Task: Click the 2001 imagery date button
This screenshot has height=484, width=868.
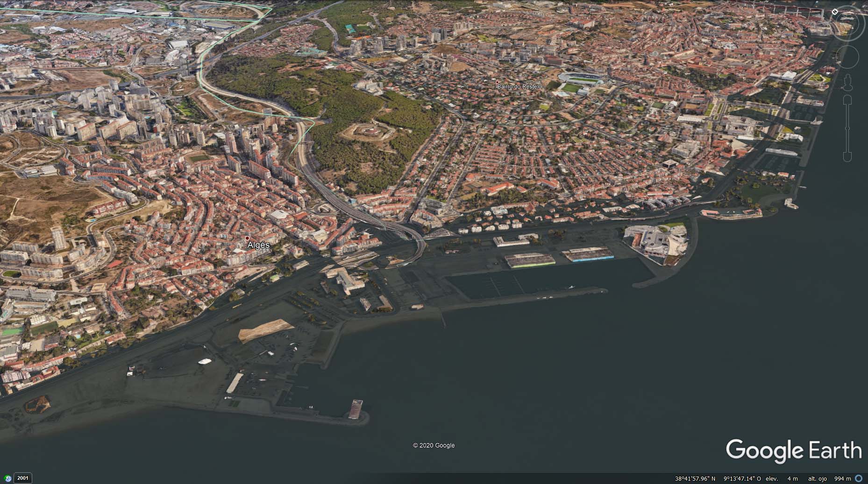Action: 23,478
